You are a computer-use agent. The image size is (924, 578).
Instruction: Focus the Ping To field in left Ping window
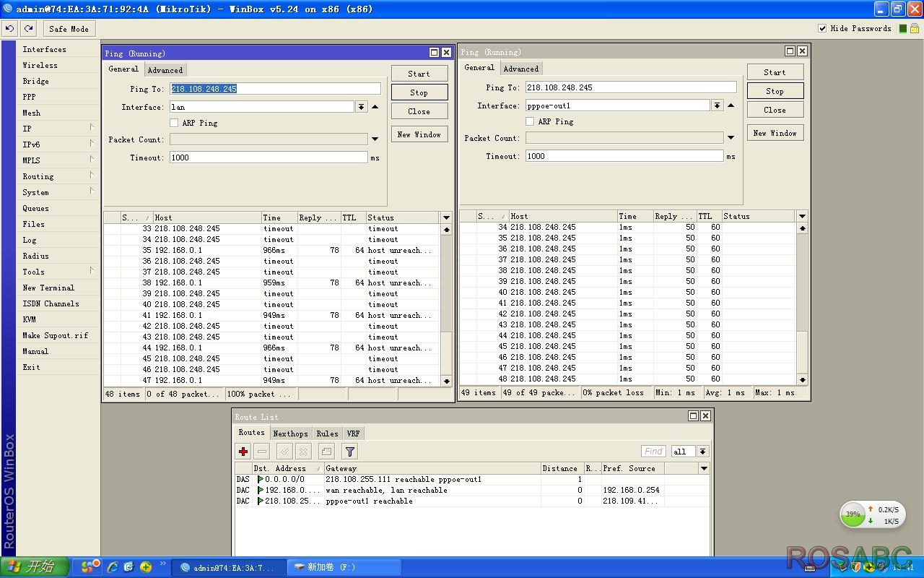click(x=275, y=89)
